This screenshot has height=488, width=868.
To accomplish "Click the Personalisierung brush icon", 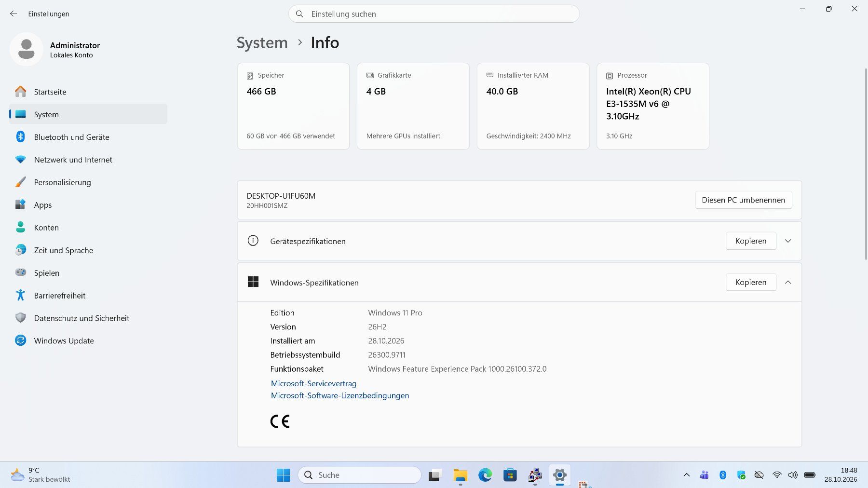I will (x=20, y=182).
